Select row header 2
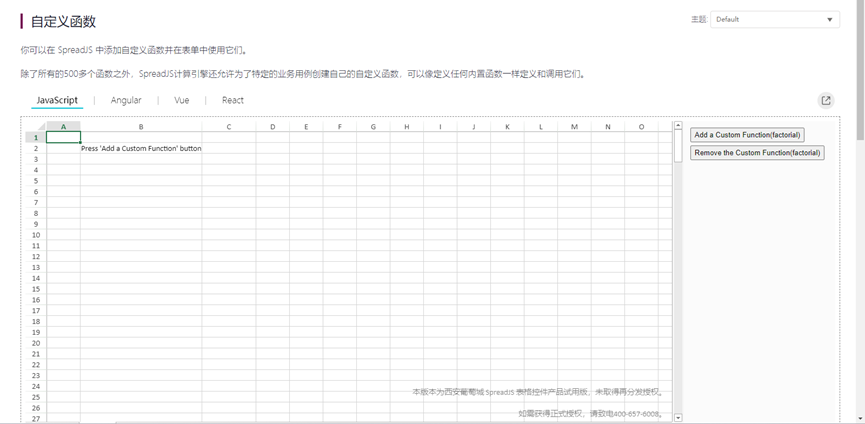Screen dimensions: 865x424 pyautogui.click(x=36, y=148)
